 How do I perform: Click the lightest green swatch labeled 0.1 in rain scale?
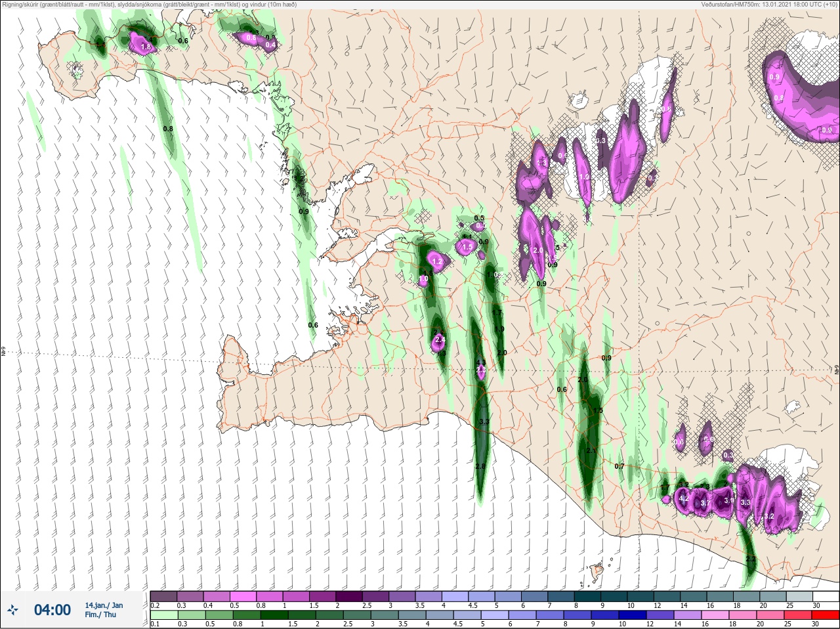point(163,615)
